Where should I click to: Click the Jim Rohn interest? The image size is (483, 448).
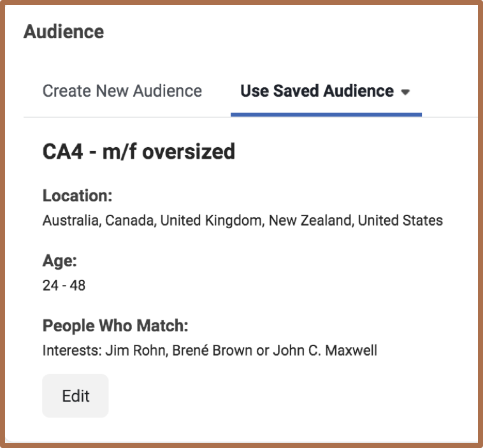click(x=131, y=351)
